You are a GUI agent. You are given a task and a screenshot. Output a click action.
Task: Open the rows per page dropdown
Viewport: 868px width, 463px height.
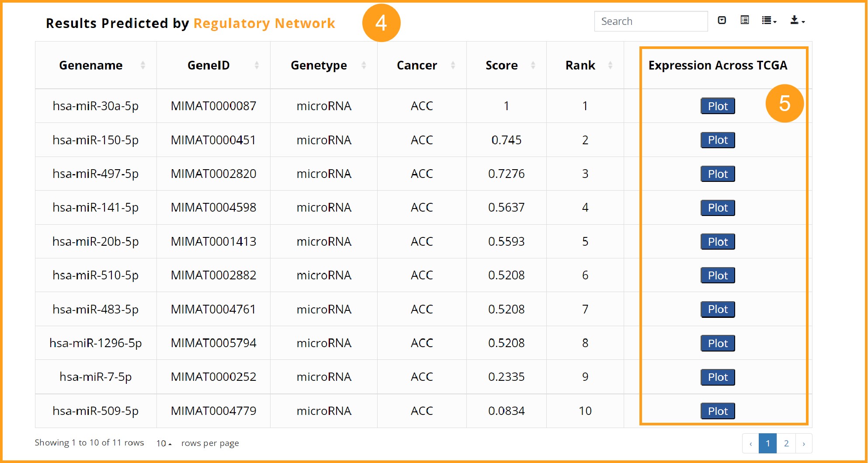[164, 443]
